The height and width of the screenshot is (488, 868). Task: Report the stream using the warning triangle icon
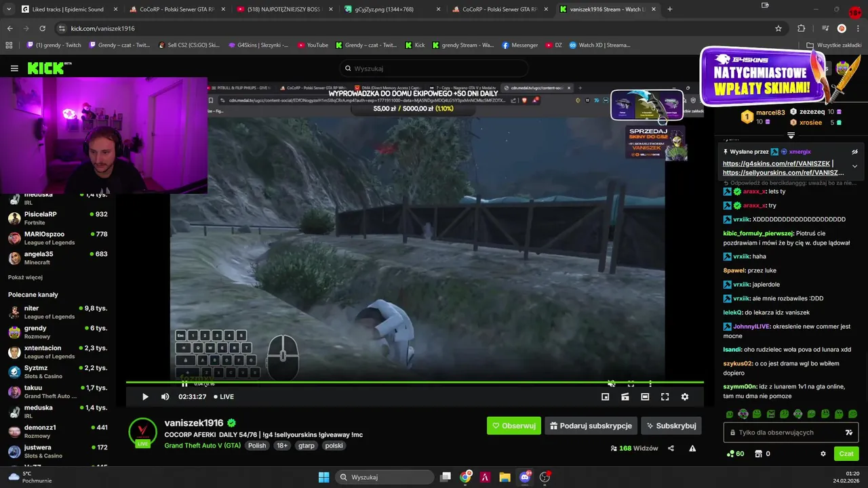tap(692, 448)
